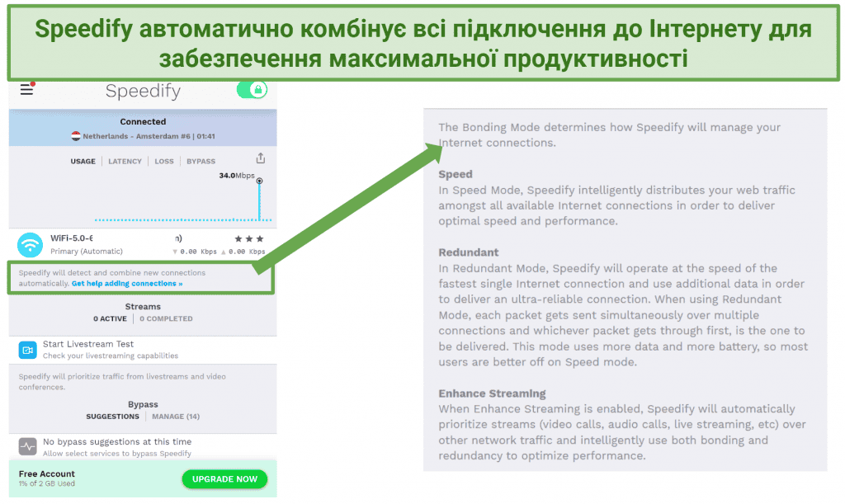
Task: Open the WiFi-5.0 connection entry
Action: pyautogui.click(x=143, y=244)
